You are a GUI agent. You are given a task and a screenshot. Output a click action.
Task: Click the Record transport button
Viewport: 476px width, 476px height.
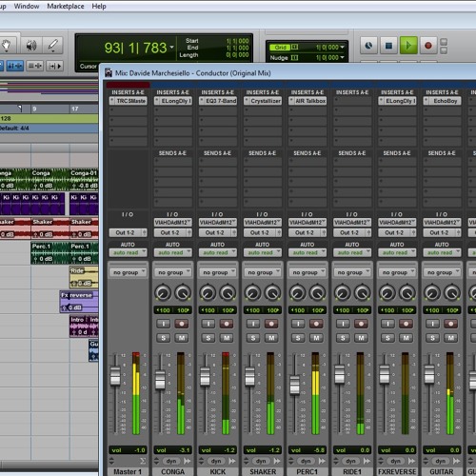click(428, 46)
